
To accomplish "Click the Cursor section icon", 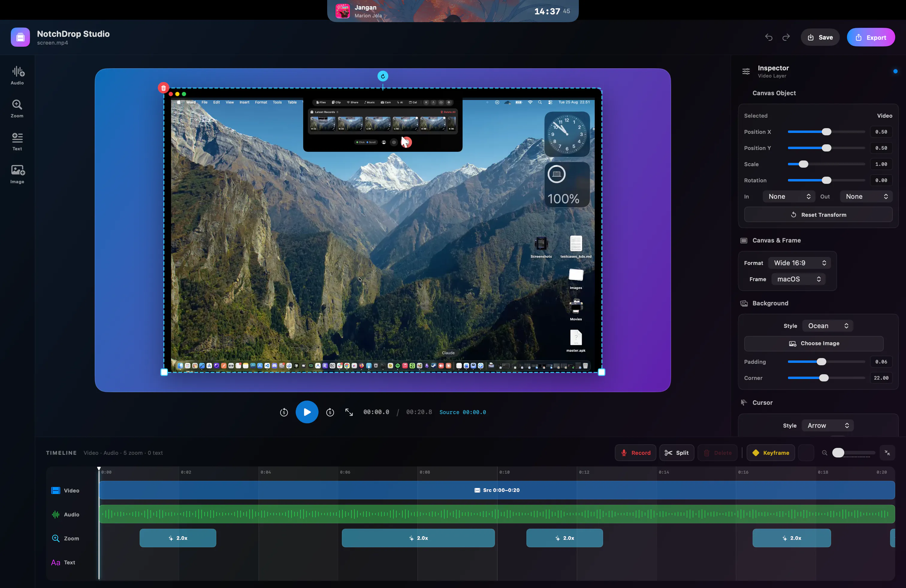I will click(743, 402).
